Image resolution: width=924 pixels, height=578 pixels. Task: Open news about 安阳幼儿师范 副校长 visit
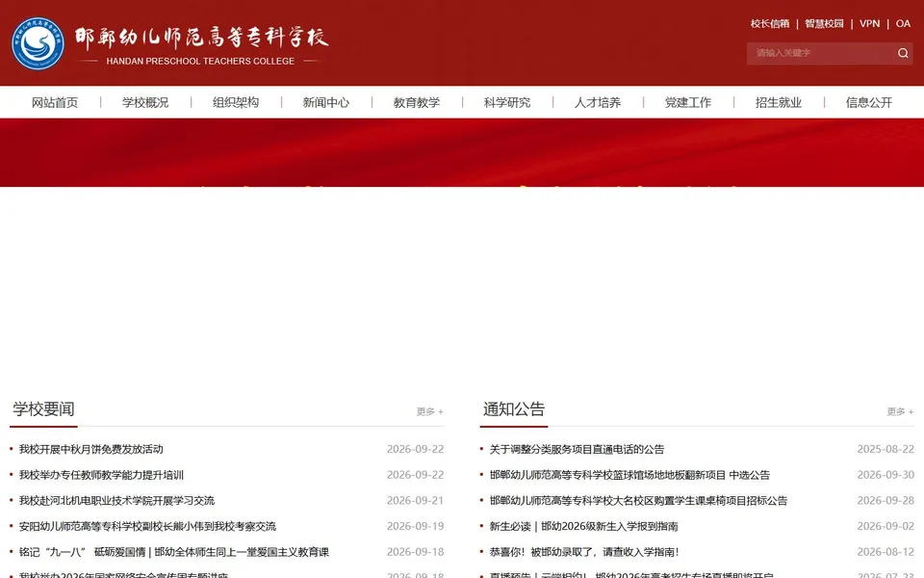147,526
